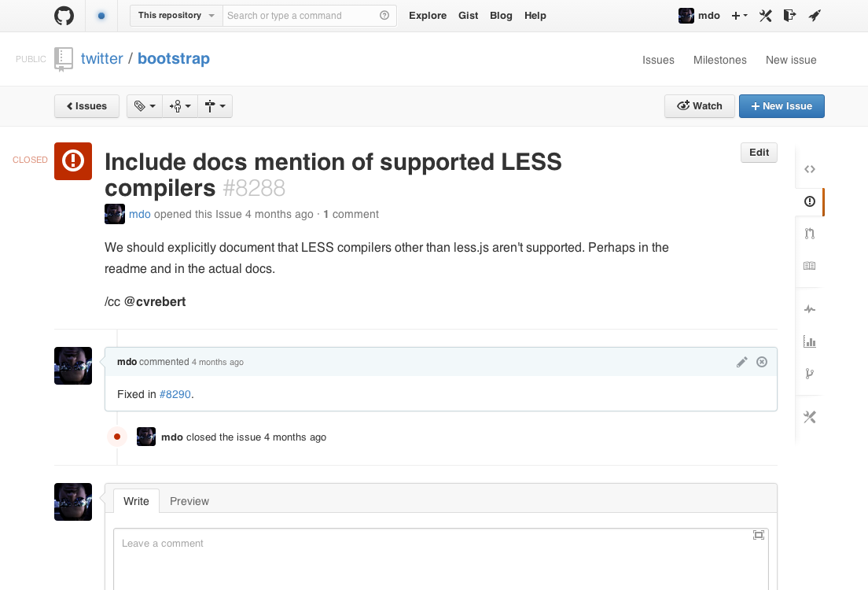
Task: Click the blue New Issue button
Action: tap(782, 106)
